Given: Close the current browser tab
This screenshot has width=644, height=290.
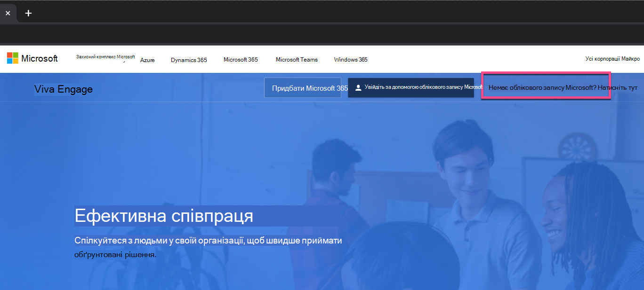Looking at the screenshot, I should point(8,13).
